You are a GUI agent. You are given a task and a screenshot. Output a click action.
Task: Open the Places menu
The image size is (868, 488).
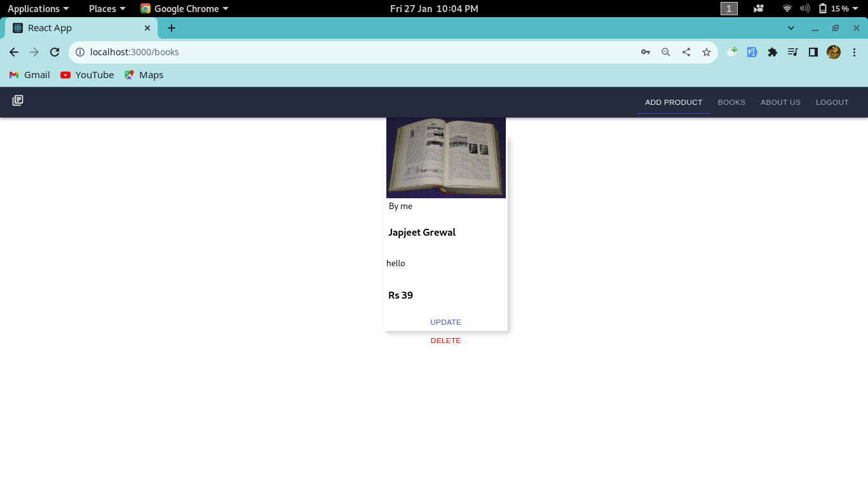tap(107, 8)
